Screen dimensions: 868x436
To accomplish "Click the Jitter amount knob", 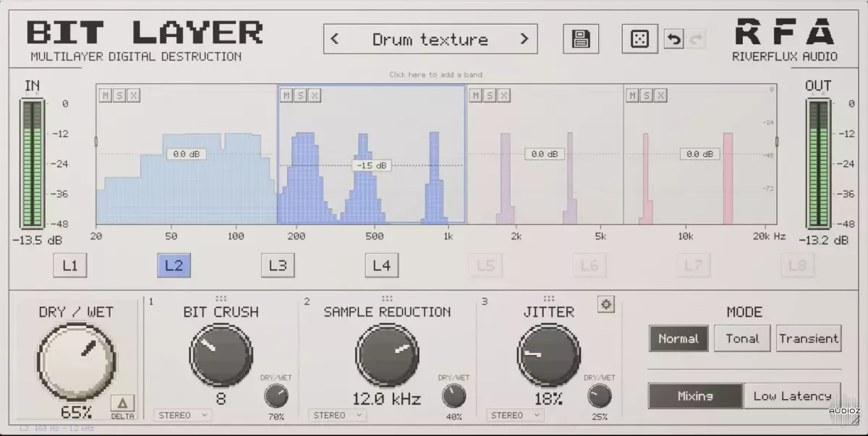I will (548, 354).
